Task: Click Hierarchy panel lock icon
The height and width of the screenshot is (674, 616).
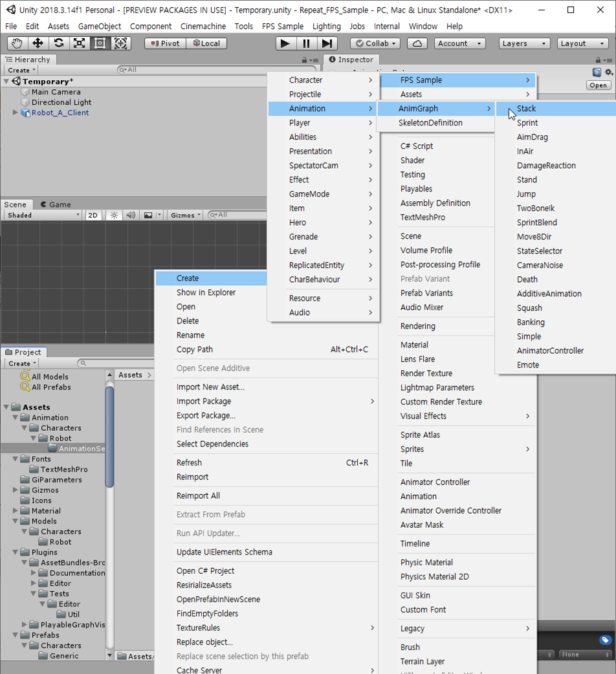Action: pyautogui.click(x=304, y=60)
